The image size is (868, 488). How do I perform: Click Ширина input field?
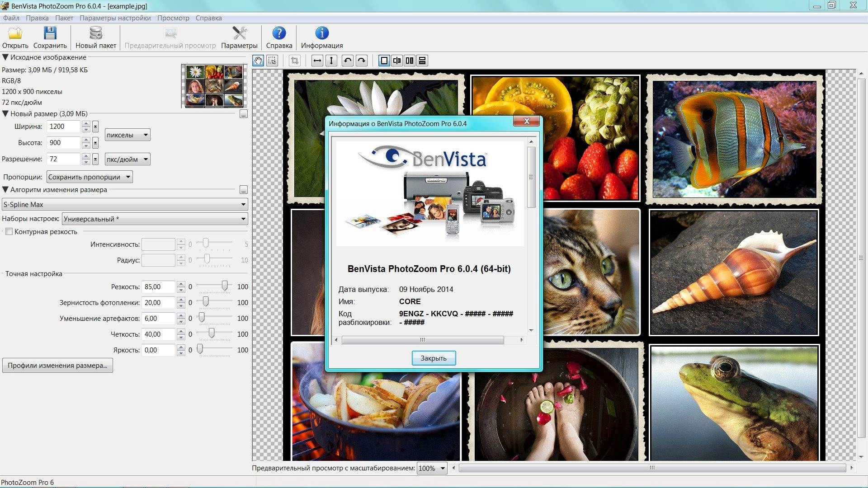pos(64,127)
